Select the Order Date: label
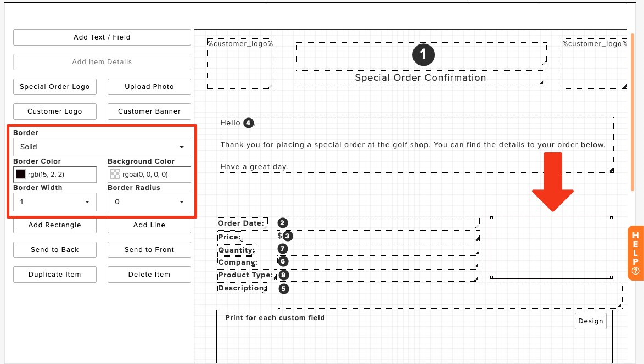 pos(242,223)
